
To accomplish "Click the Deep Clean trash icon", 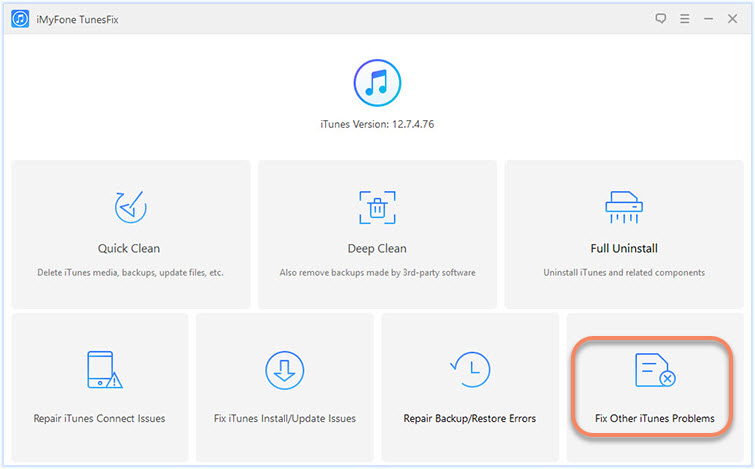I will pos(377,207).
